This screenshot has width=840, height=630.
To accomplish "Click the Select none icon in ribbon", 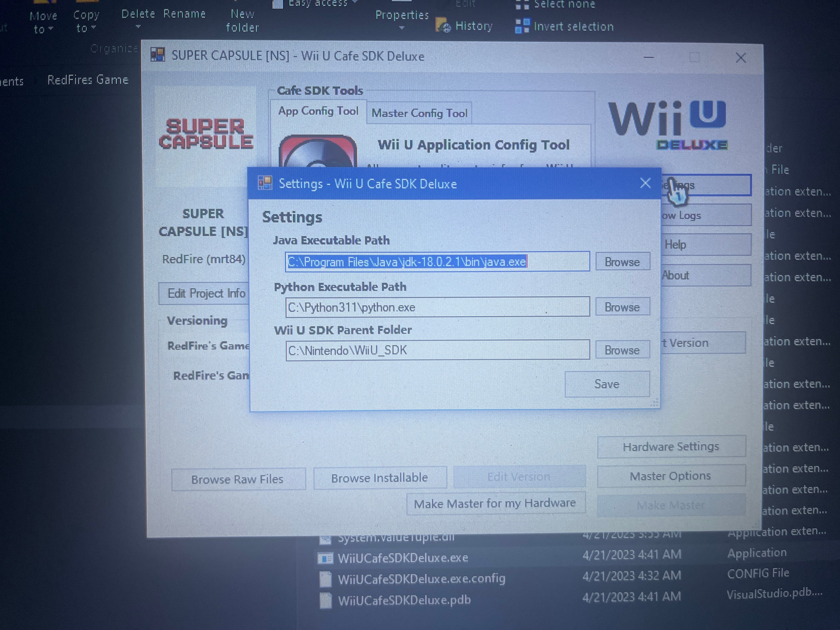I will coord(522,5).
